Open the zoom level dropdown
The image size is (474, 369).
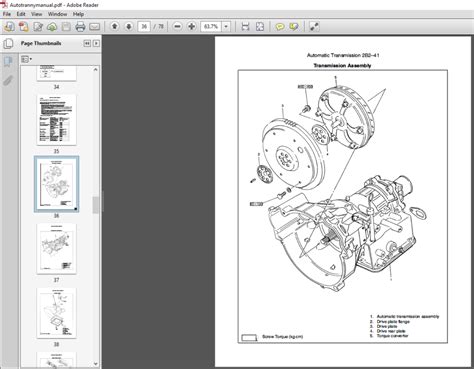click(226, 27)
